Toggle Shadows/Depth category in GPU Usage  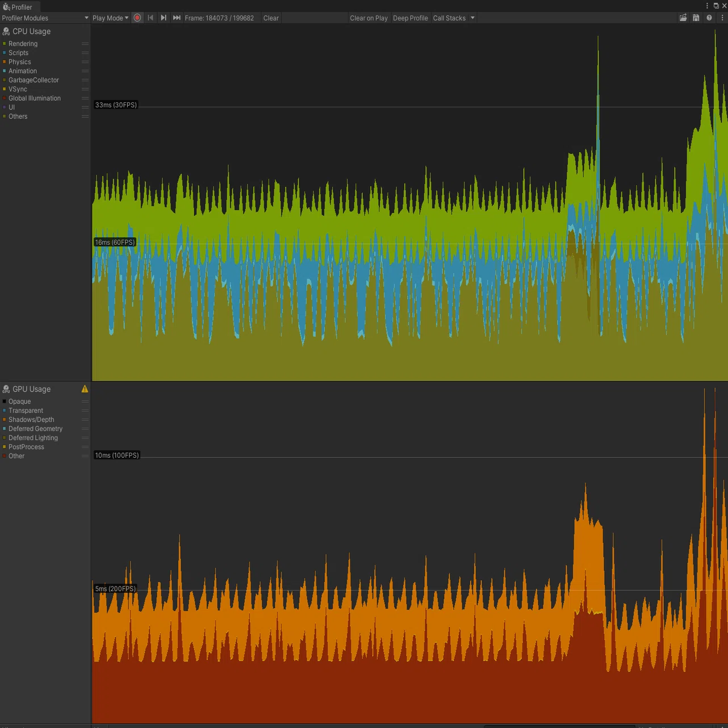tap(31, 420)
